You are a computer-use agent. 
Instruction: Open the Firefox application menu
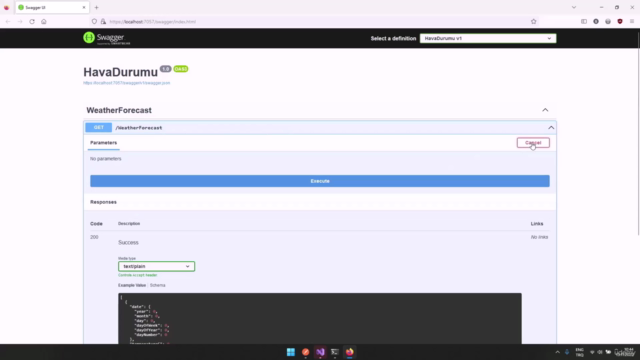(x=632, y=22)
